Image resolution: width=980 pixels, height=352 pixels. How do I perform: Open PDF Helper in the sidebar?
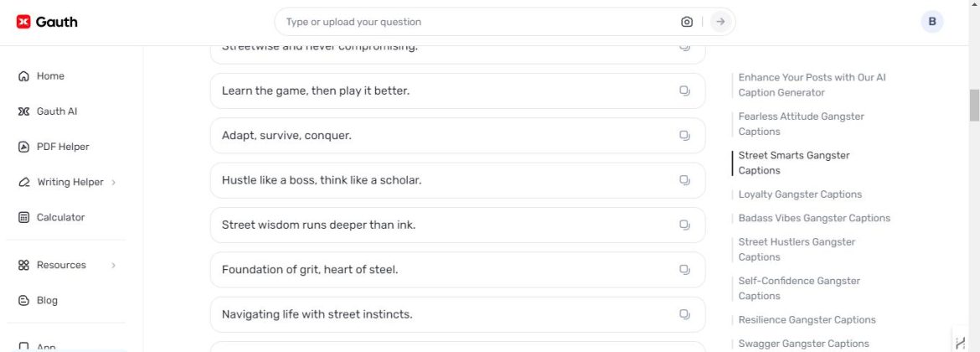click(x=62, y=147)
